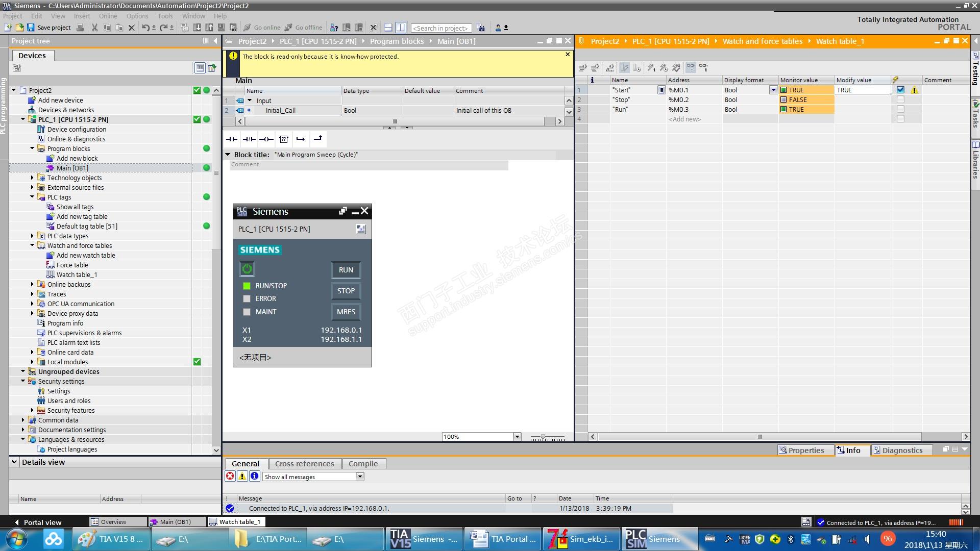Insert normally open contact instruction
Screen dimensions: 980x551
(x=232, y=139)
